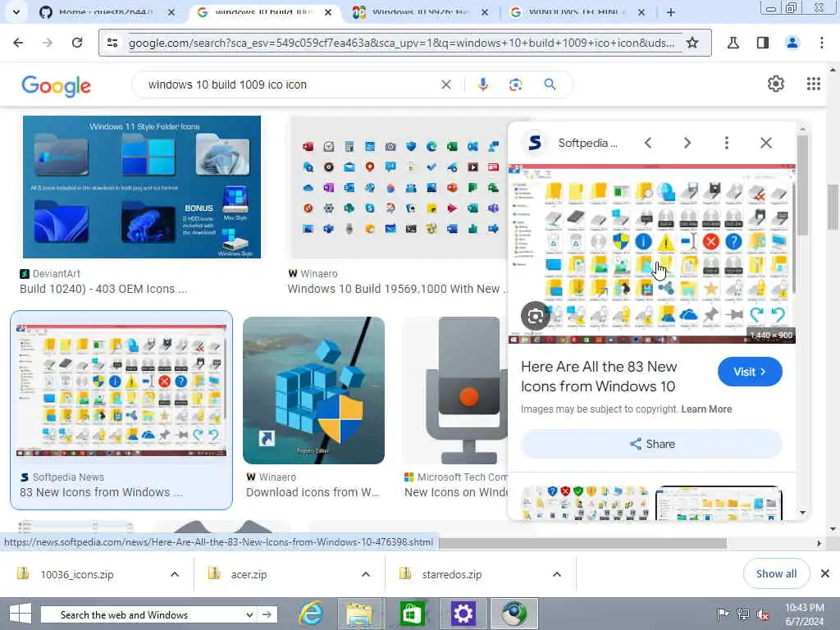Open a new browser tab
Screen dimensions: 840x630
pos(671,11)
